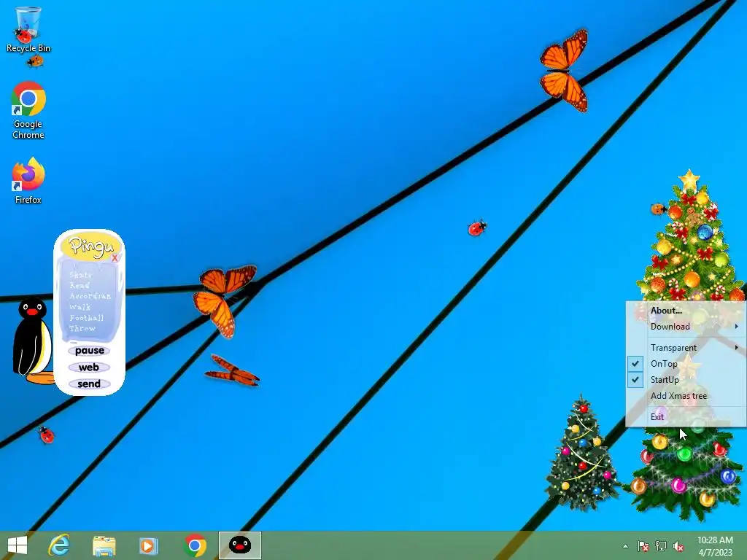The height and width of the screenshot is (560, 747).
Task: Click the pause button in the Pingu panel
Action: [x=89, y=351]
